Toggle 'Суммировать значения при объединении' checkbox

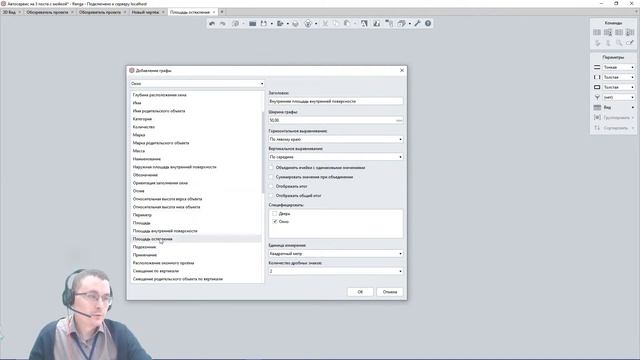click(271, 177)
